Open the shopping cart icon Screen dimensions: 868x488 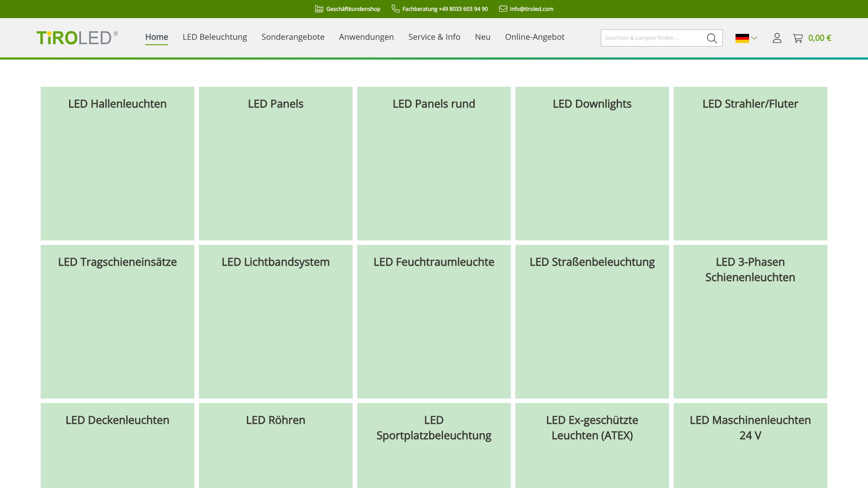(x=798, y=38)
